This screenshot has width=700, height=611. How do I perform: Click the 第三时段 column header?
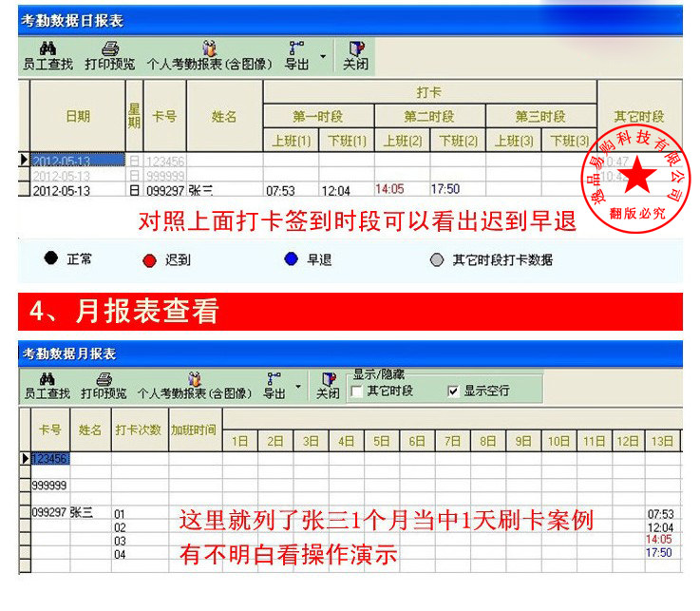(540, 117)
